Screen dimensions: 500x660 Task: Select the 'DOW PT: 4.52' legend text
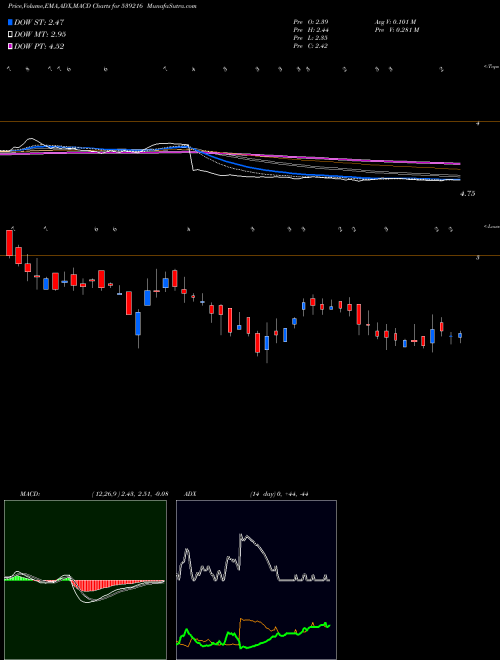39,46
